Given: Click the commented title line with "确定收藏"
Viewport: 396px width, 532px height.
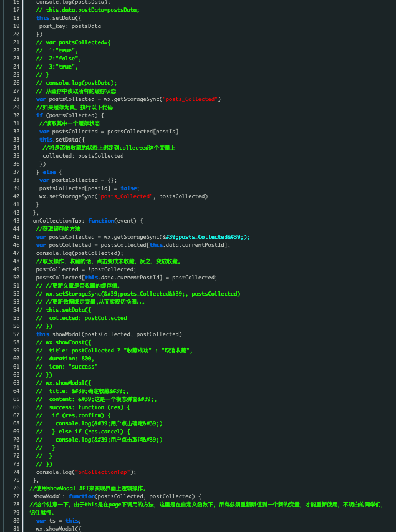Looking at the screenshot, I should 82,391.
